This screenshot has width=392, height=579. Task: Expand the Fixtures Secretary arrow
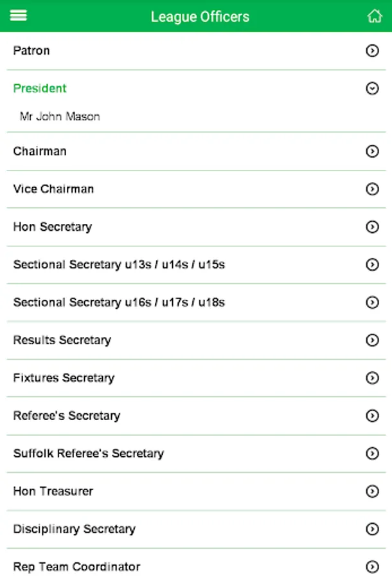coord(372,378)
